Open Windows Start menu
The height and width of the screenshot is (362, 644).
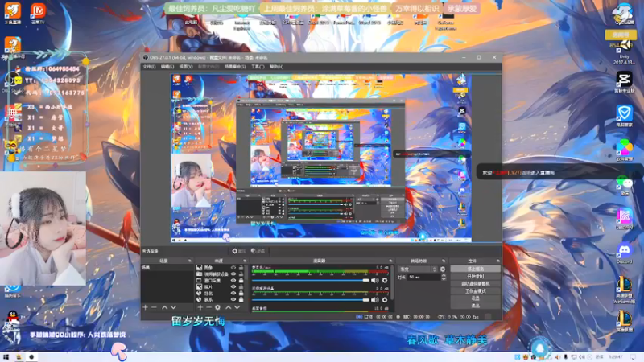[x=6, y=357]
